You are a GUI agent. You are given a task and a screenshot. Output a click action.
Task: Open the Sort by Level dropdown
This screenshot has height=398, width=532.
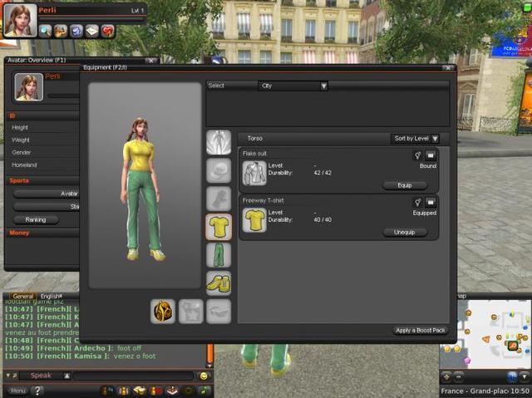click(x=416, y=138)
